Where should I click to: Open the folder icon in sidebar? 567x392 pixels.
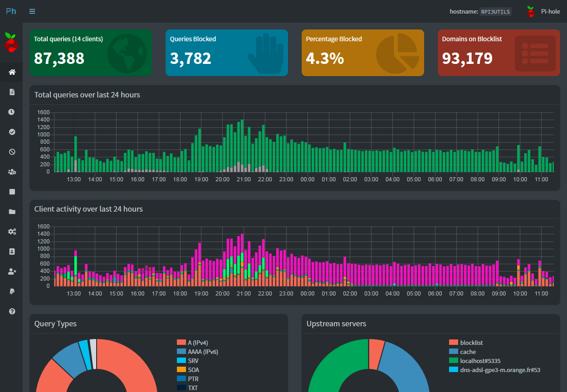pos(12,212)
